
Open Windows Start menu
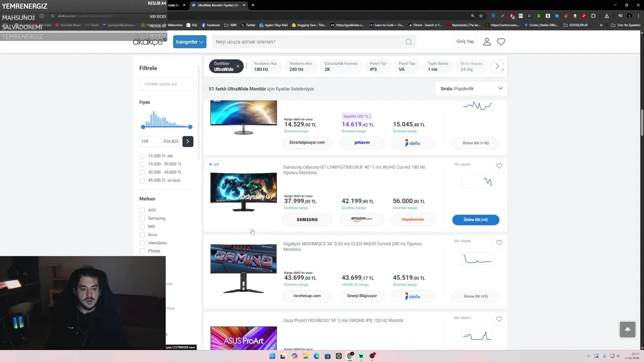272,356
